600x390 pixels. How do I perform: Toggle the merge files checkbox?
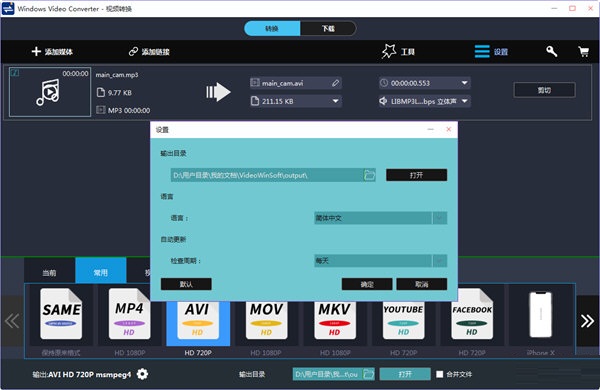[440, 374]
